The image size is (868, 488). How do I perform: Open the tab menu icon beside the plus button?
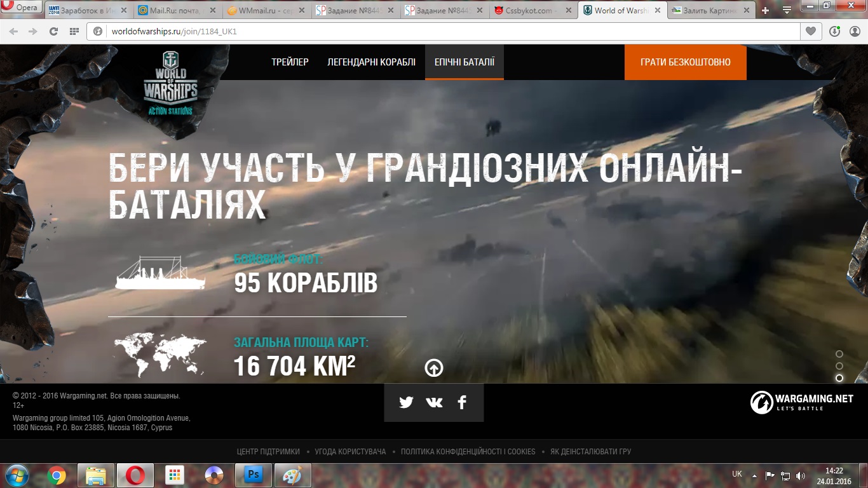click(788, 10)
